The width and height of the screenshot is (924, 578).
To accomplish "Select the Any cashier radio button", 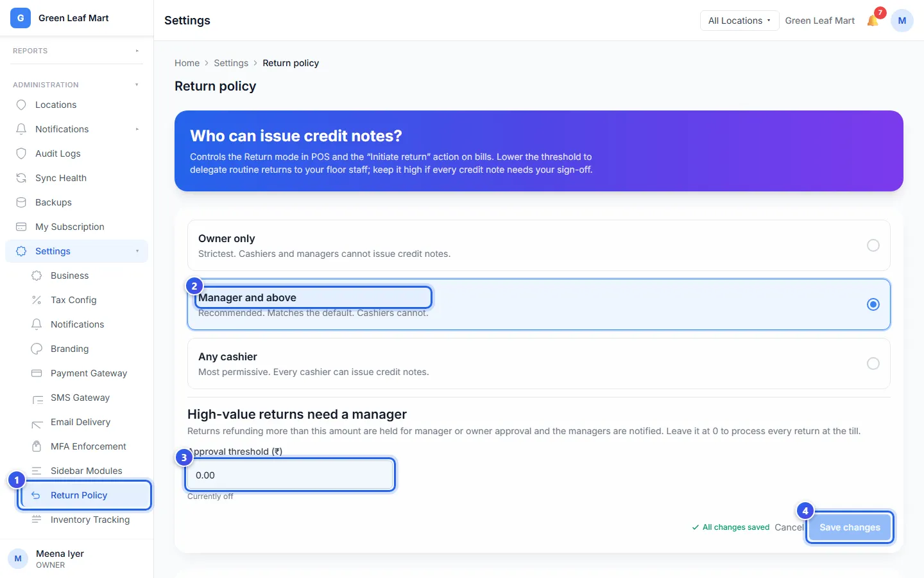I will 873,363.
